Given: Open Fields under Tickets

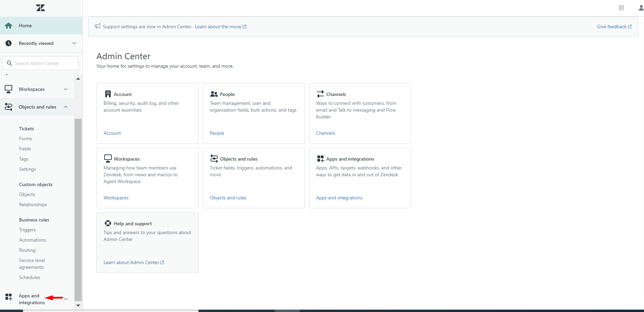Looking at the screenshot, I should coord(25,149).
